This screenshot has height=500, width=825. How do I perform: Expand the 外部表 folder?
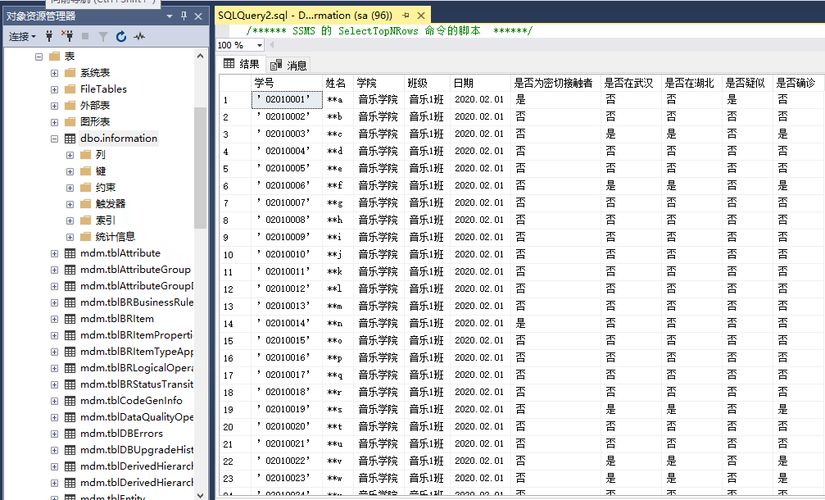[54, 106]
